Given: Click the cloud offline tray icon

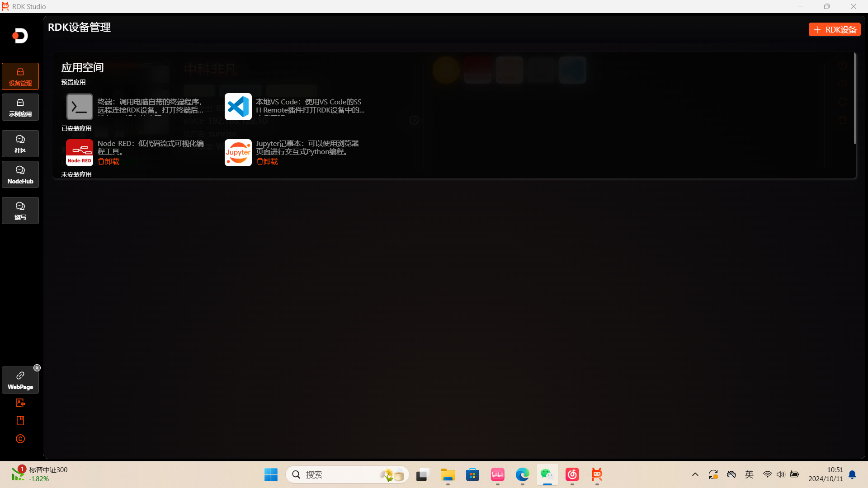Looking at the screenshot, I should [731, 474].
